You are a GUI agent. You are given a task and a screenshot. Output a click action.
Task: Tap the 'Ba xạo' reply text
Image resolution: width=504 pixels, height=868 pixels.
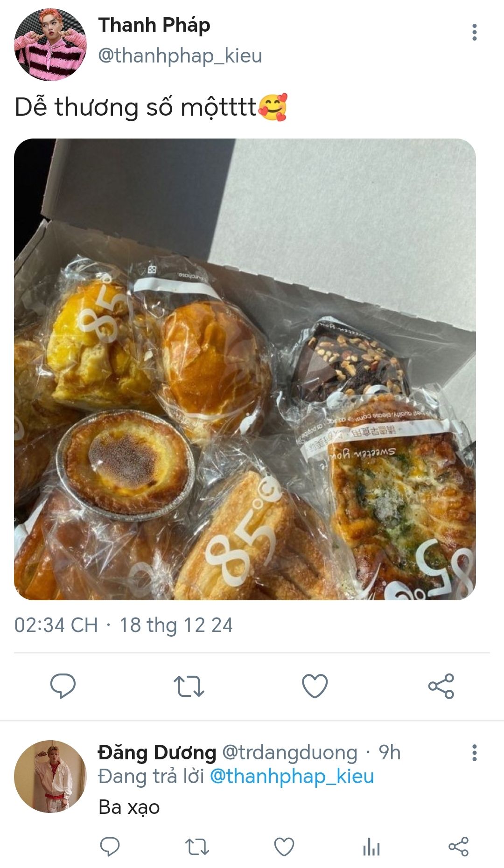[129, 807]
